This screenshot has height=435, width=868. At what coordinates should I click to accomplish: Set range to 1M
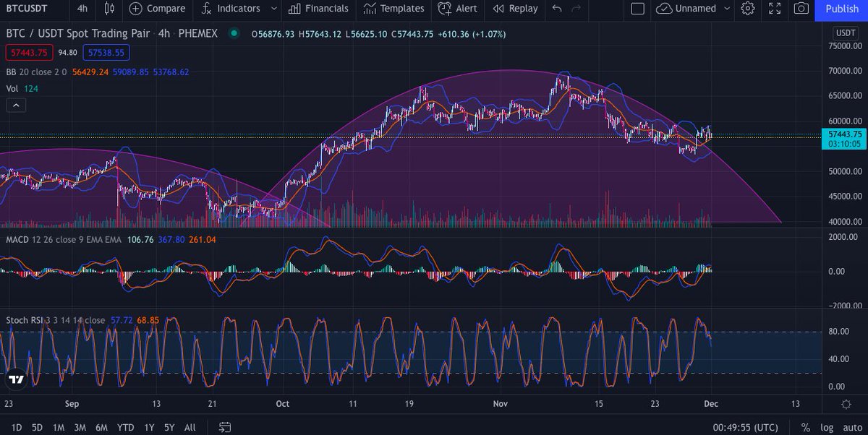point(59,427)
